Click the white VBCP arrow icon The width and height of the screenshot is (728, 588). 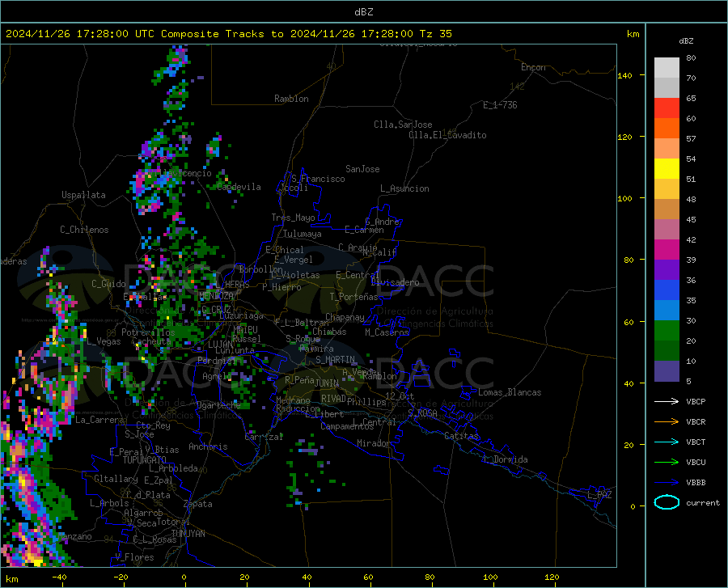667,401
